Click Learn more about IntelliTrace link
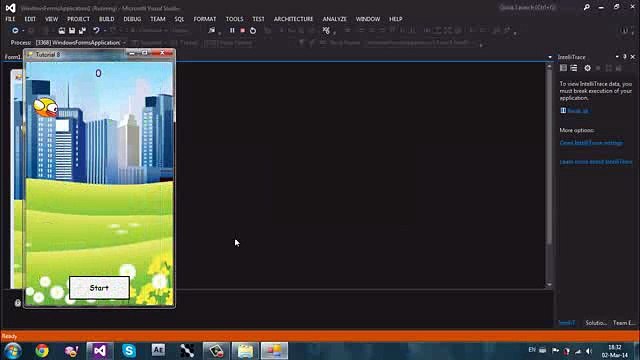 click(596, 162)
